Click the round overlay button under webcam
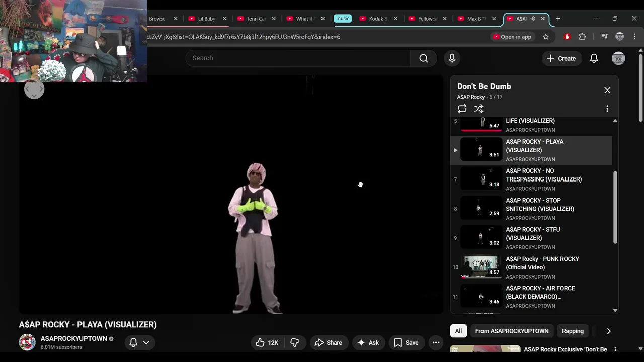Viewport: 644px width, 362px height. (34, 89)
